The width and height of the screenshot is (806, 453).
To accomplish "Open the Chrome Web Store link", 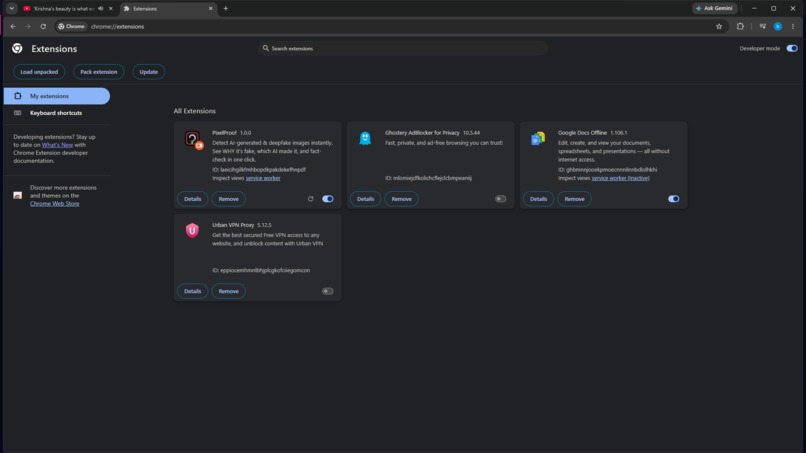I will (x=54, y=204).
